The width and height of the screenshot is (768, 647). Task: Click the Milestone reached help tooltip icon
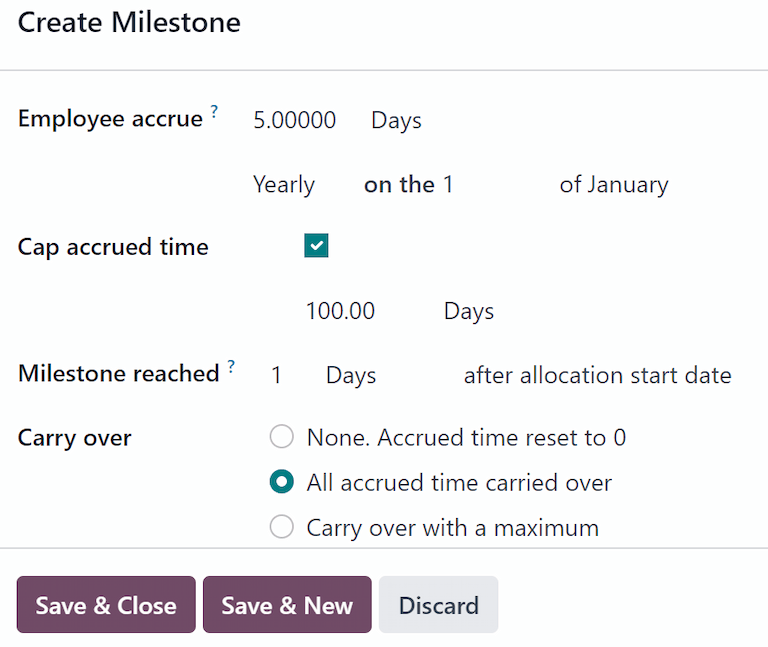pos(231,367)
